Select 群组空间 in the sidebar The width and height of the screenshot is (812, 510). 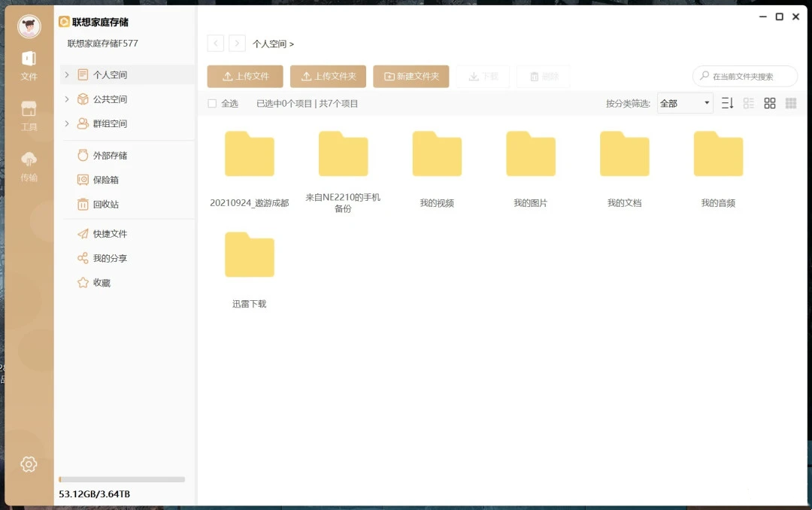(110, 123)
